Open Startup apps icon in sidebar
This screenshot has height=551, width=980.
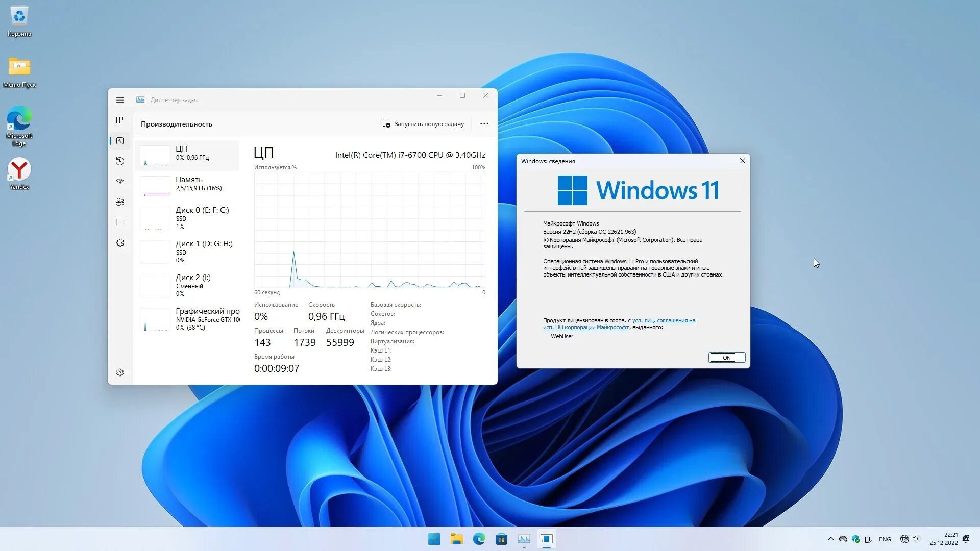click(x=120, y=182)
